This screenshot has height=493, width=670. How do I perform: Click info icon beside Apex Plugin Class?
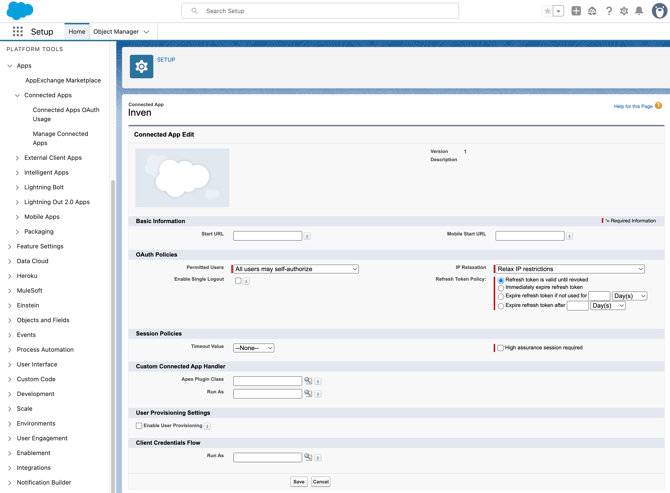tap(318, 381)
